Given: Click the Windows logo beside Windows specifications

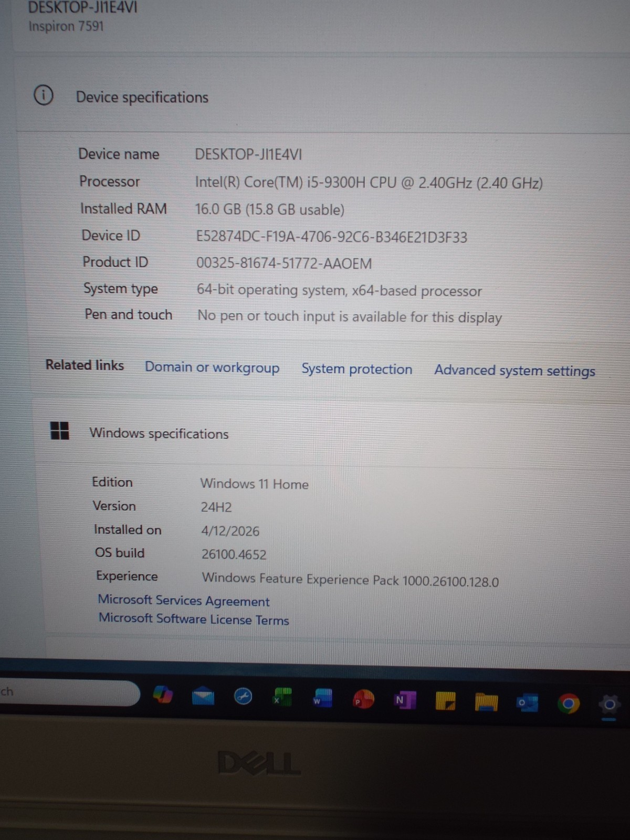Looking at the screenshot, I should pyautogui.click(x=59, y=430).
